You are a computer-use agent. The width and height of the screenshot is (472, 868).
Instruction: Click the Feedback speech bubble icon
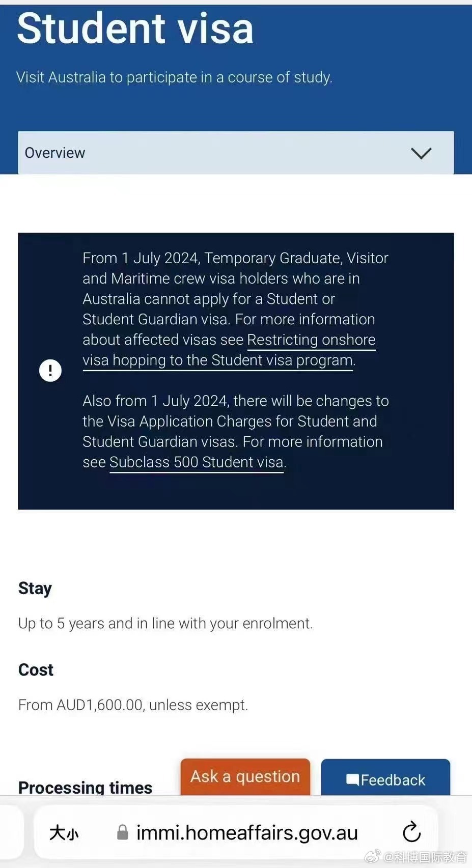pos(352,779)
